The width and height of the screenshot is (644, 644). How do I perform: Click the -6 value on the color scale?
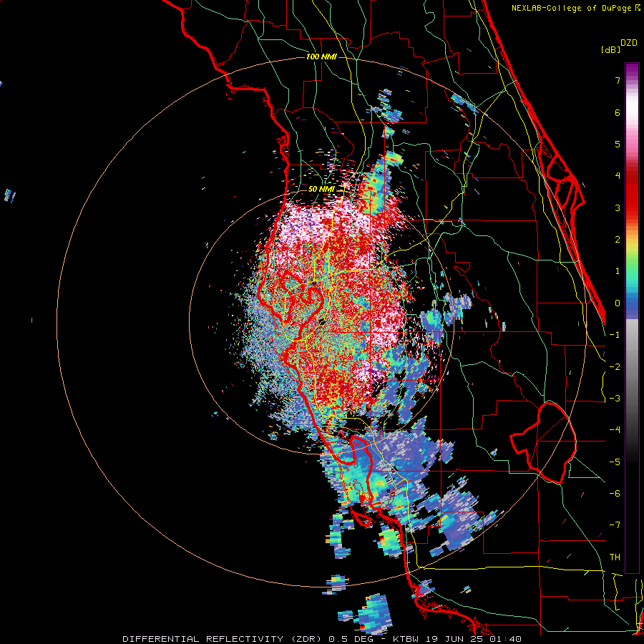pos(615,494)
